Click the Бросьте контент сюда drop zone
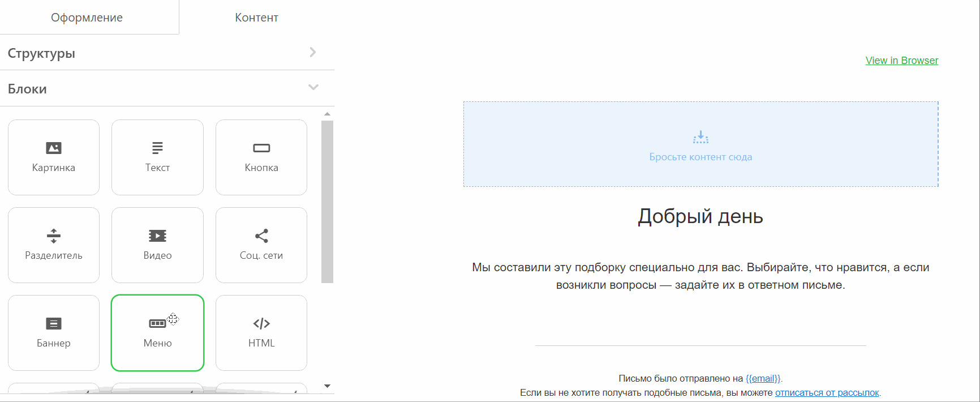The height and width of the screenshot is (402, 980). (x=701, y=144)
